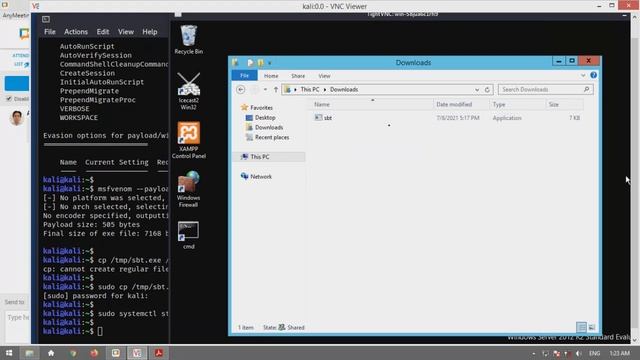Click the home icon in the taskbar

pyautogui.click(x=51, y=353)
